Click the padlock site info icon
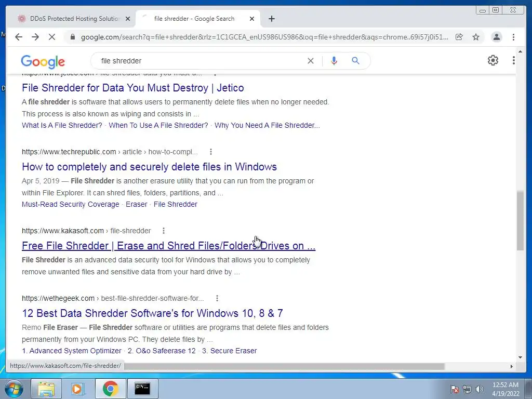 coord(73,37)
